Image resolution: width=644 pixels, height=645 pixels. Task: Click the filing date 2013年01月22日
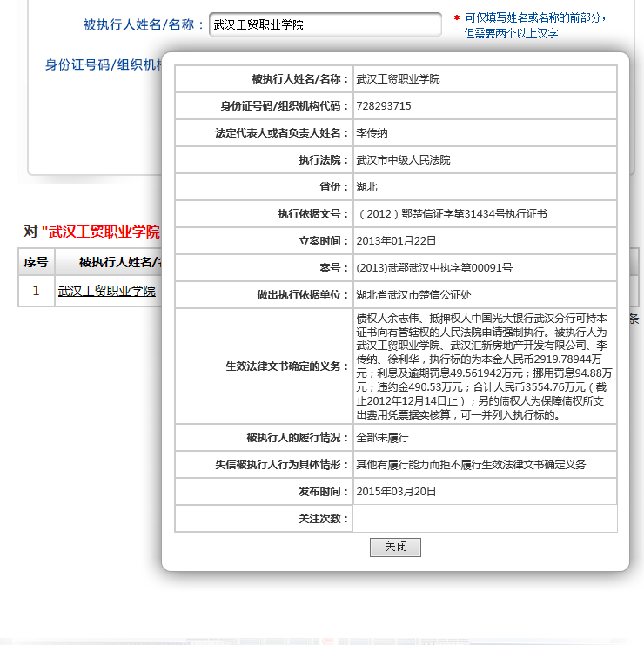pos(396,241)
